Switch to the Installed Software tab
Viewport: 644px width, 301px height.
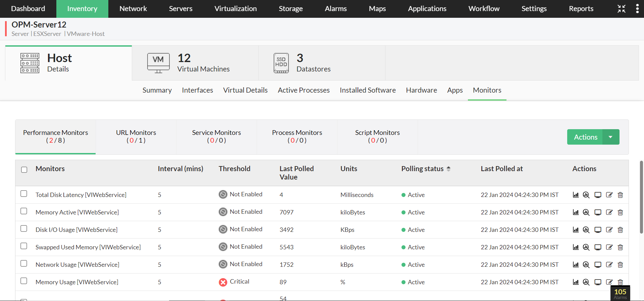[368, 90]
